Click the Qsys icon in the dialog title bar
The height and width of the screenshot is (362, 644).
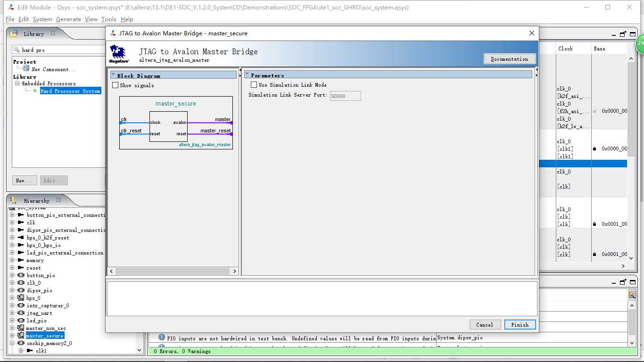113,33
